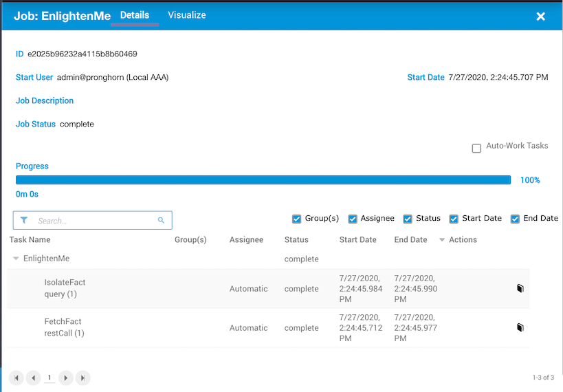Viewport: 563px width, 392px height.
Task: Open the IsolateFact task details icon
Action: coord(520,288)
